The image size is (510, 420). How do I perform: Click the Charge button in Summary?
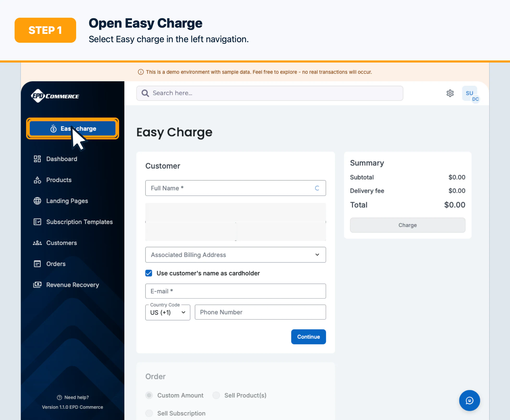tap(408, 225)
